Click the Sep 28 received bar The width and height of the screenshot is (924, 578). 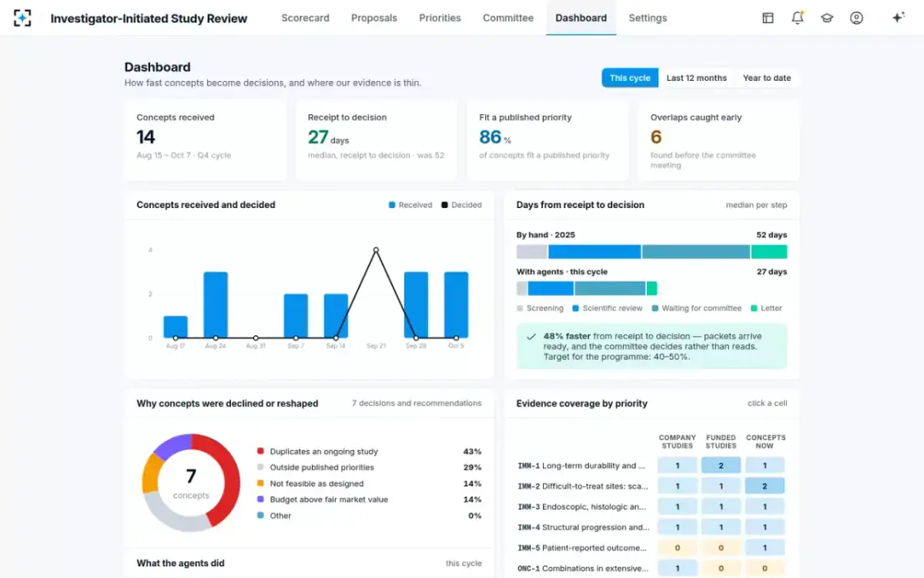click(x=416, y=305)
